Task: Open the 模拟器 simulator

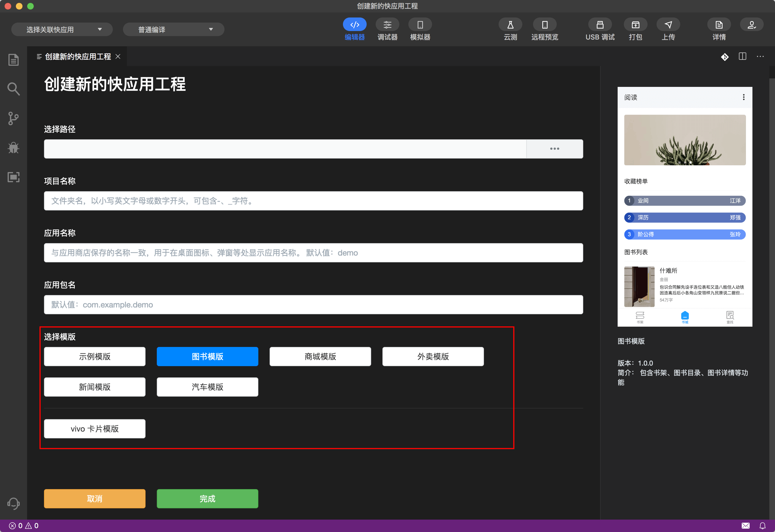Action: (420, 29)
